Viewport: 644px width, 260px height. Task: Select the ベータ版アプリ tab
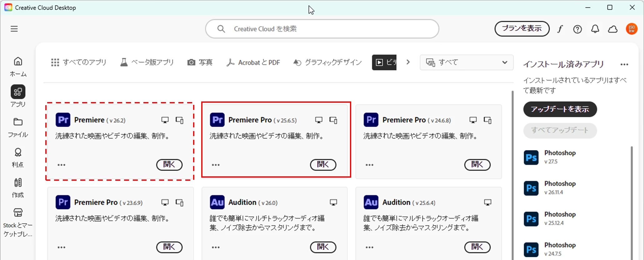coord(147,62)
